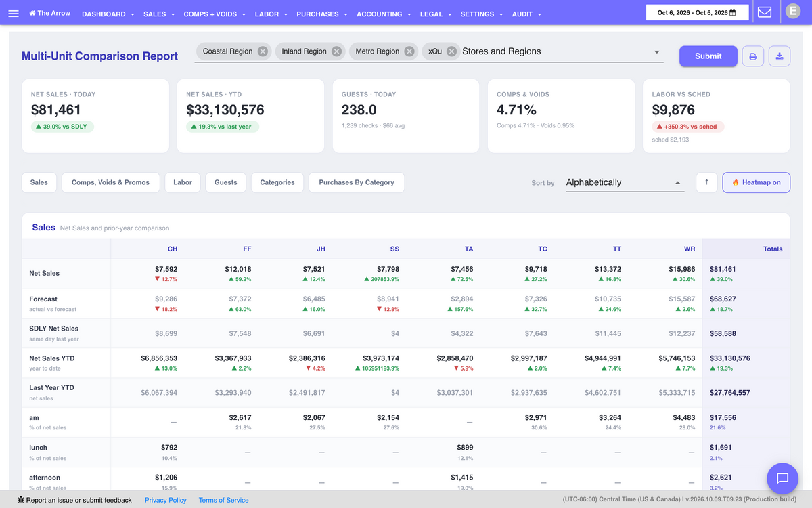
Task: Expand the Purchases menu
Action: pyautogui.click(x=322, y=14)
